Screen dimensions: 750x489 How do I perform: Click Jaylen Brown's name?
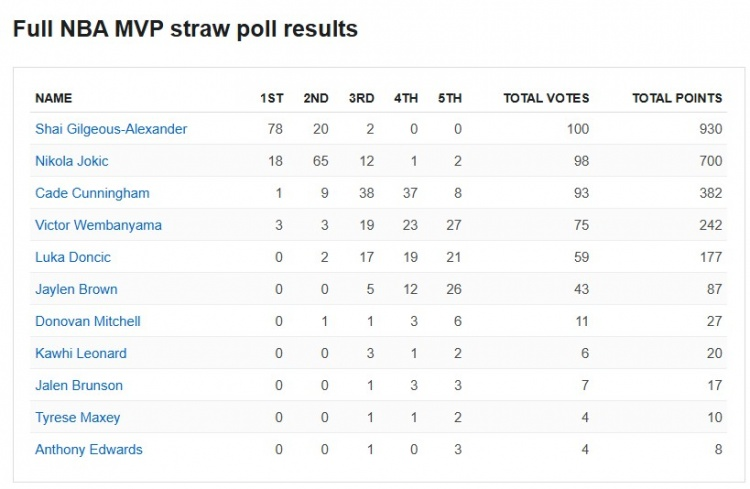pos(76,289)
